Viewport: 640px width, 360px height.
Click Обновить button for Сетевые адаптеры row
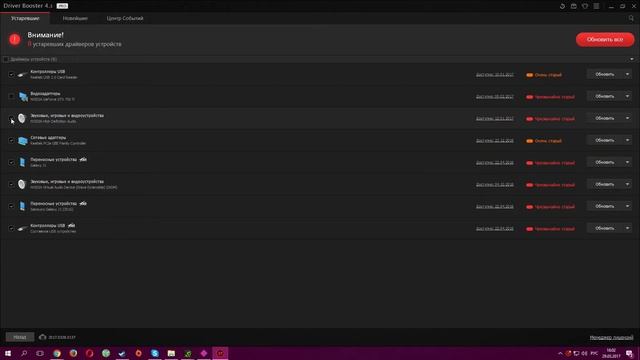604,140
